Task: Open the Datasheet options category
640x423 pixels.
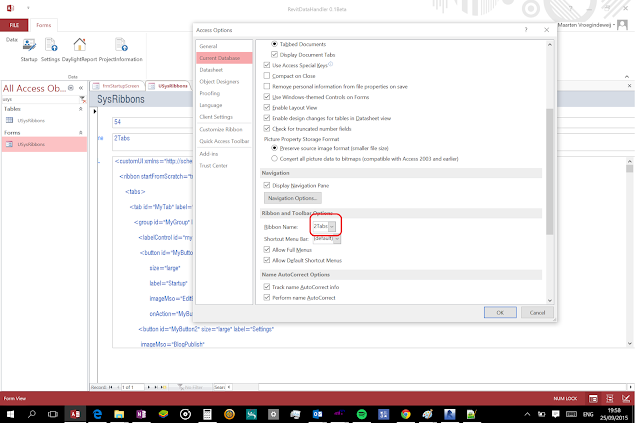Action: [224, 70]
